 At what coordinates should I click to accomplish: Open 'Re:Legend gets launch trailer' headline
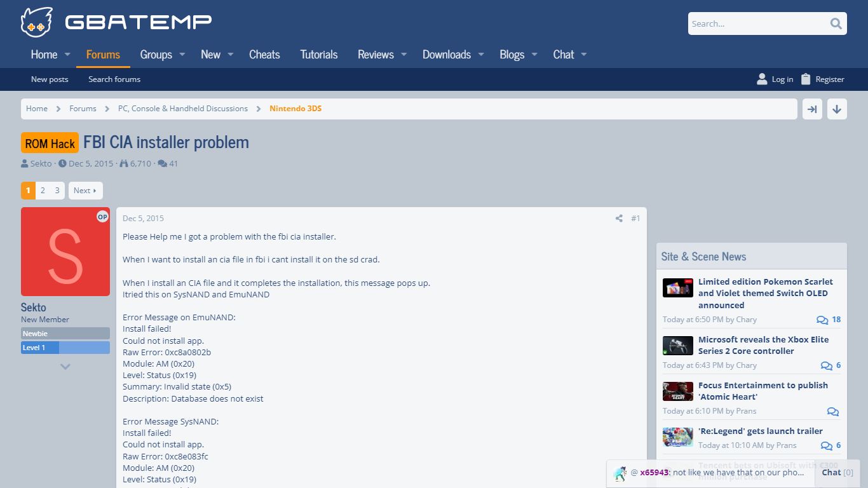pyautogui.click(x=761, y=431)
